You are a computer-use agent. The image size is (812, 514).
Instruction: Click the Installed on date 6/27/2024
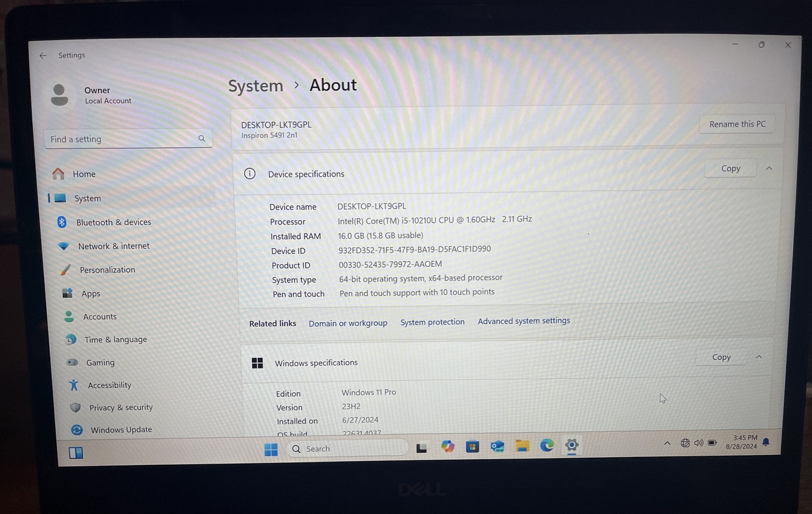click(360, 420)
